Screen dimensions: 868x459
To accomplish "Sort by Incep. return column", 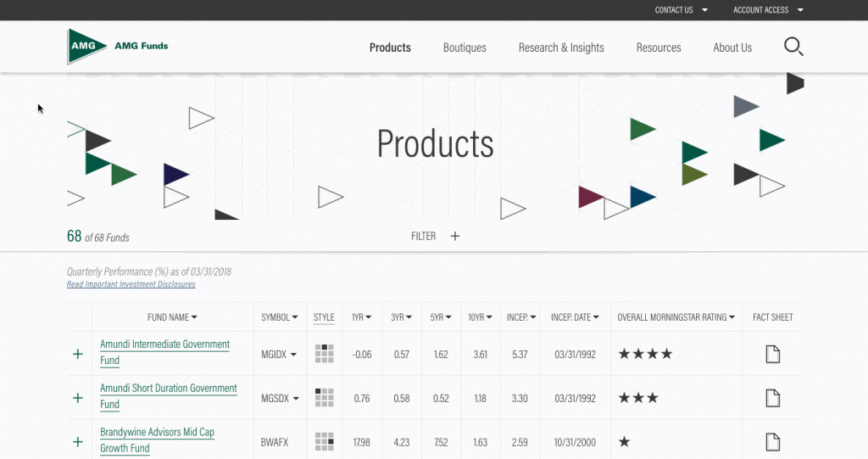I will click(521, 317).
